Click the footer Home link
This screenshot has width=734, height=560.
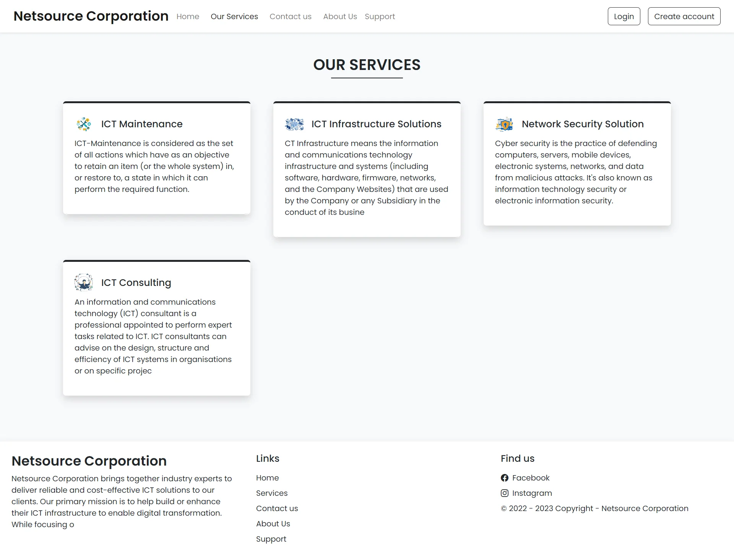pyautogui.click(x=267, y=478)
